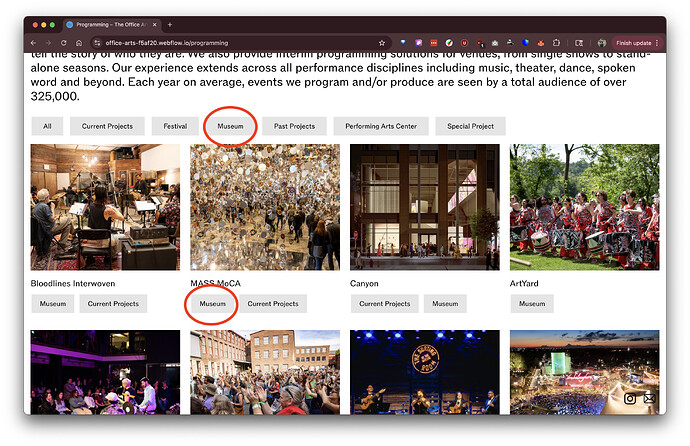Open a new browser tab
The width and height of the screenshot is (690, 446).
[x=170, y=25]
